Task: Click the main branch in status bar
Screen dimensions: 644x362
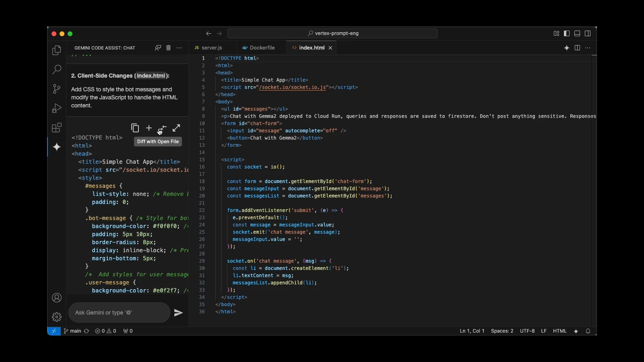Action: [x=72, y=331]
